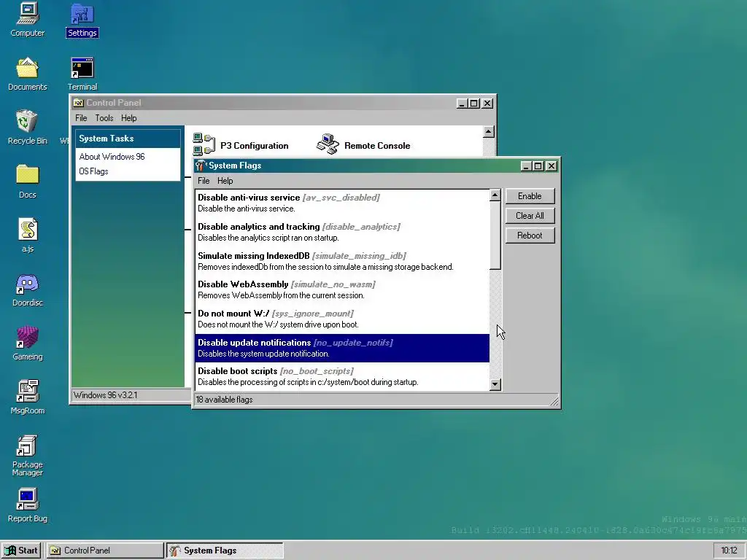747x560 pixels.
Task: Open Help menu in Control Panel
Action: coord(128,118)
